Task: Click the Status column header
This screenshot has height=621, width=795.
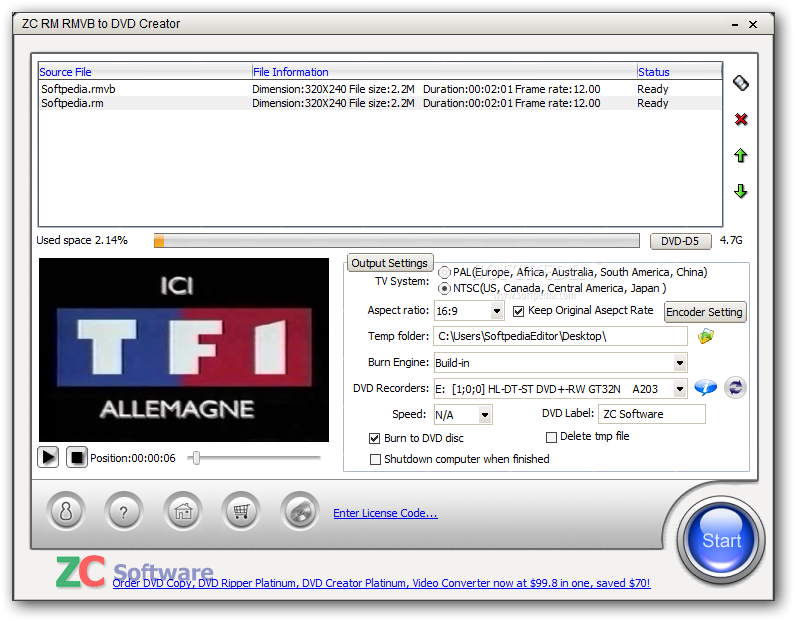Action: (x=679, y=72)
